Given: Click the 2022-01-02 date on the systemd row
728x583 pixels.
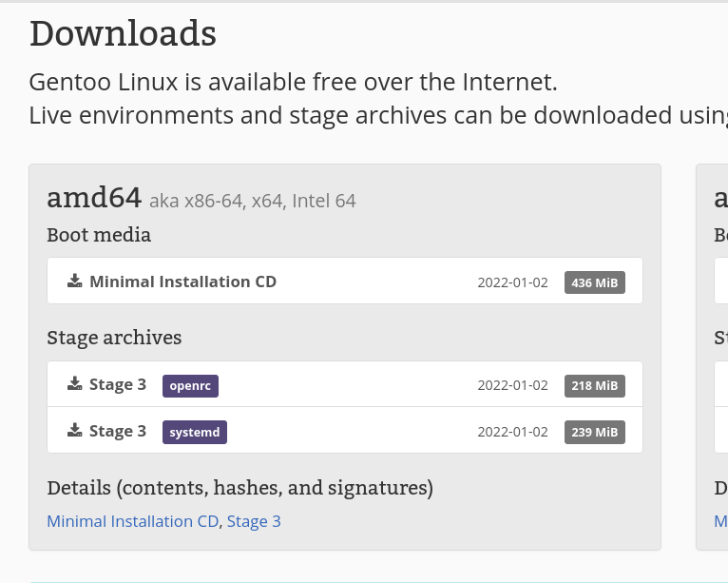Looking at the screenshot, I should click(x=512, y=432).
